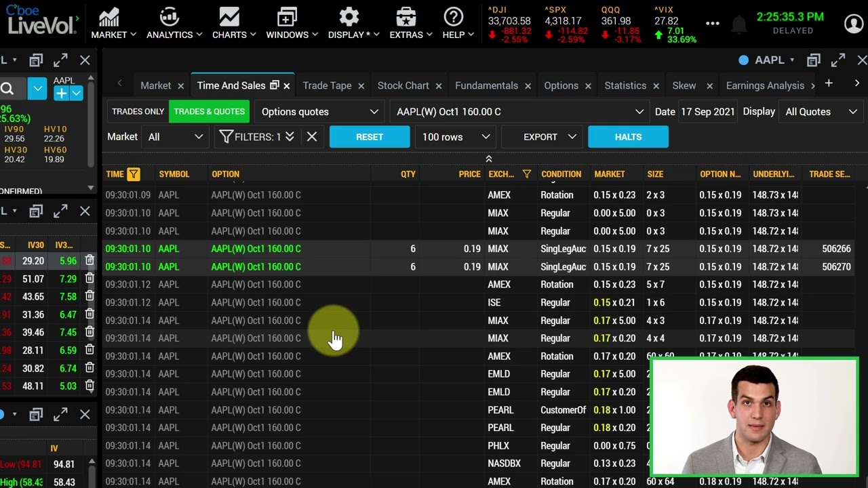This screenshot has height=488, width=868.
Task: Switch to the Market tab
Action: (x=156, y=85)
